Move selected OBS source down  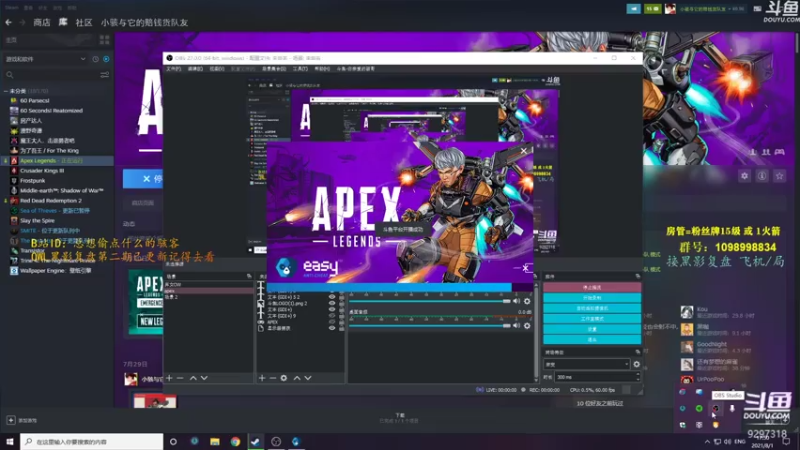pos(308,378)
